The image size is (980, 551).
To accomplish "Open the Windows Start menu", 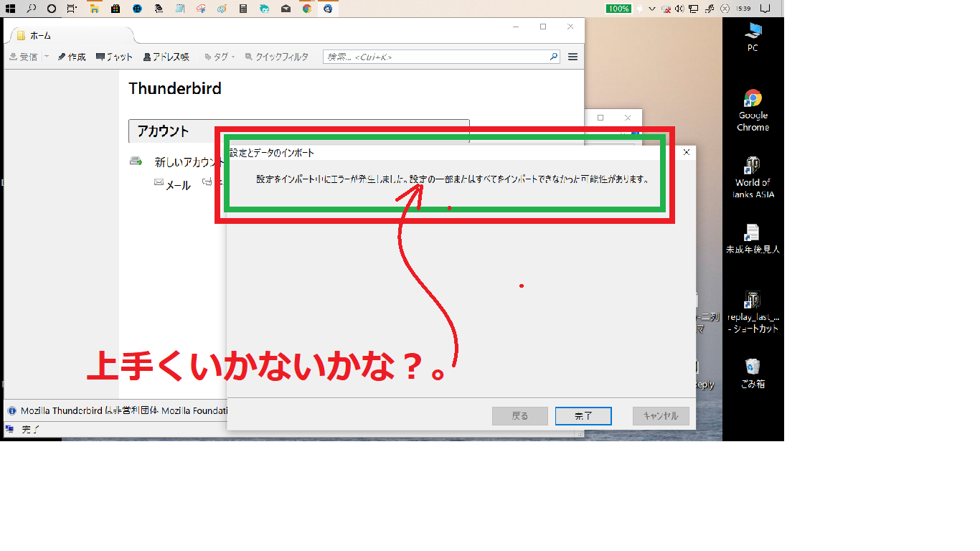I will pyautogui.click(x=10, y=9).
